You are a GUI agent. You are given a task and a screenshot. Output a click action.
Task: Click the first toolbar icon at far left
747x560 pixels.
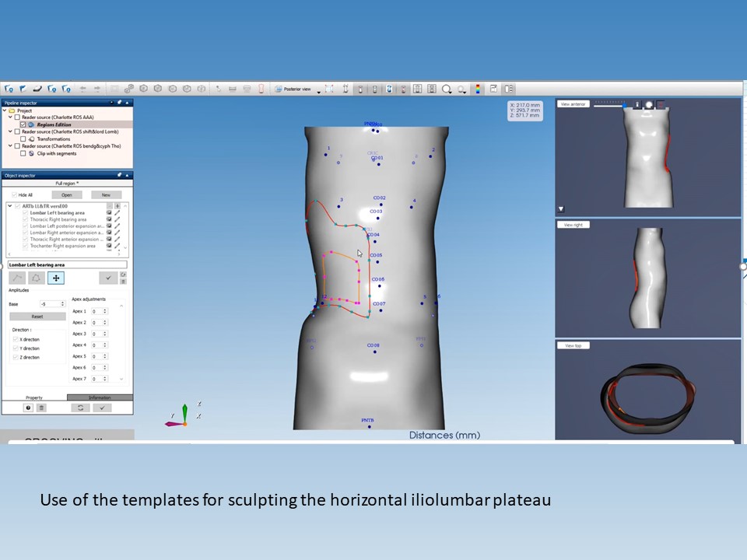9,89
